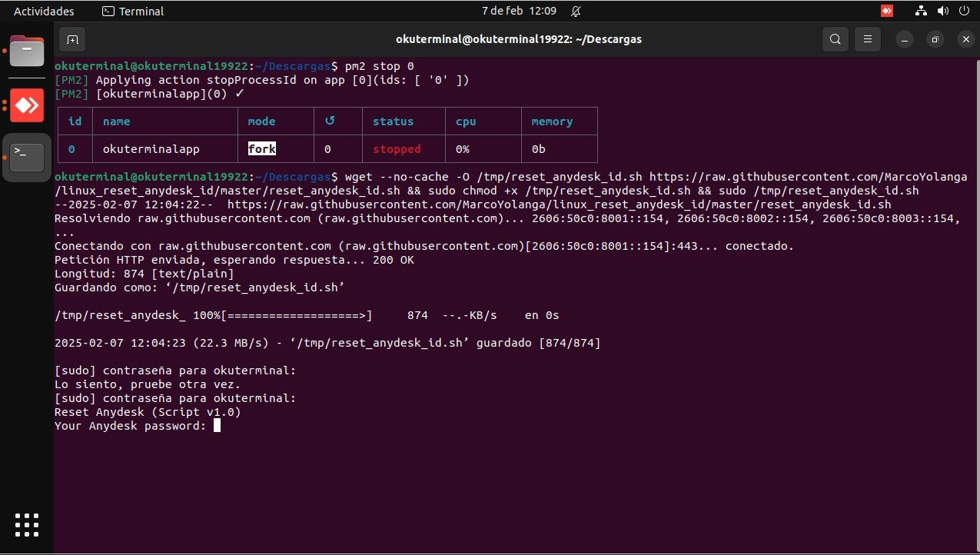Open the Actividades overview
980x555 pixels.
(x=44, y=12)
